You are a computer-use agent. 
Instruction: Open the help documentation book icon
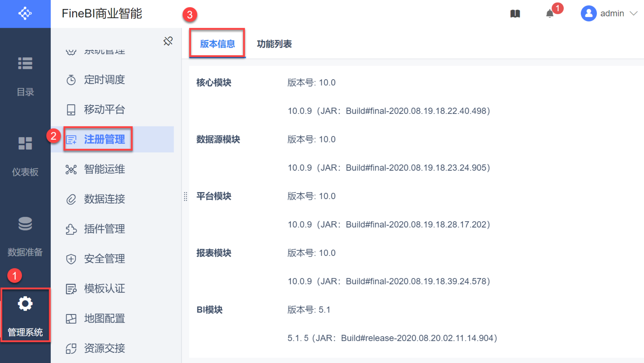click(515, 14)
